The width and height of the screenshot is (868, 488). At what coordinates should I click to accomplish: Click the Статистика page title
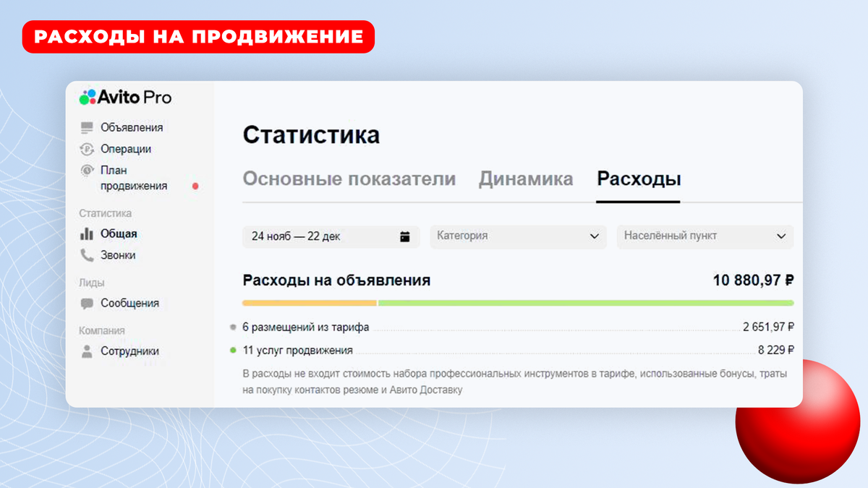click(311, 135)
